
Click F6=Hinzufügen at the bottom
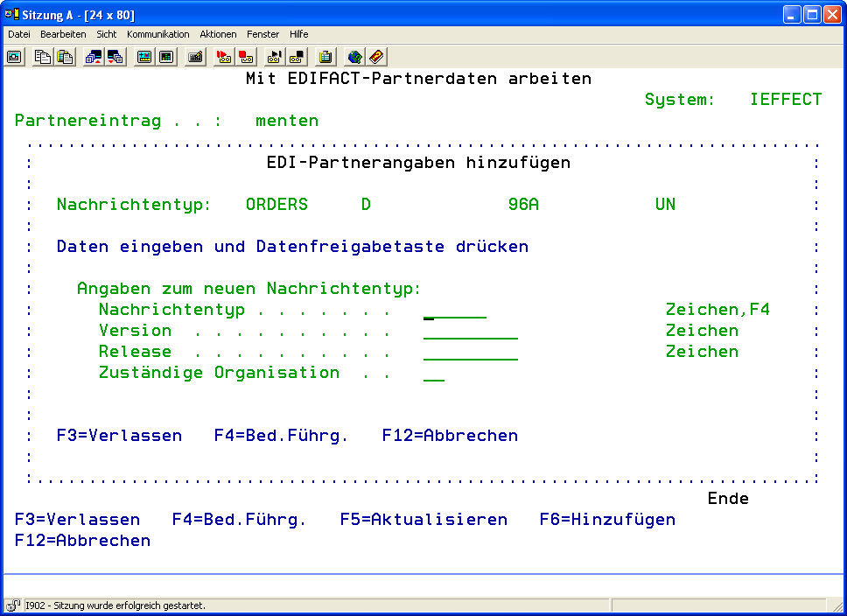pyautogui.click(x=607, y=520)
